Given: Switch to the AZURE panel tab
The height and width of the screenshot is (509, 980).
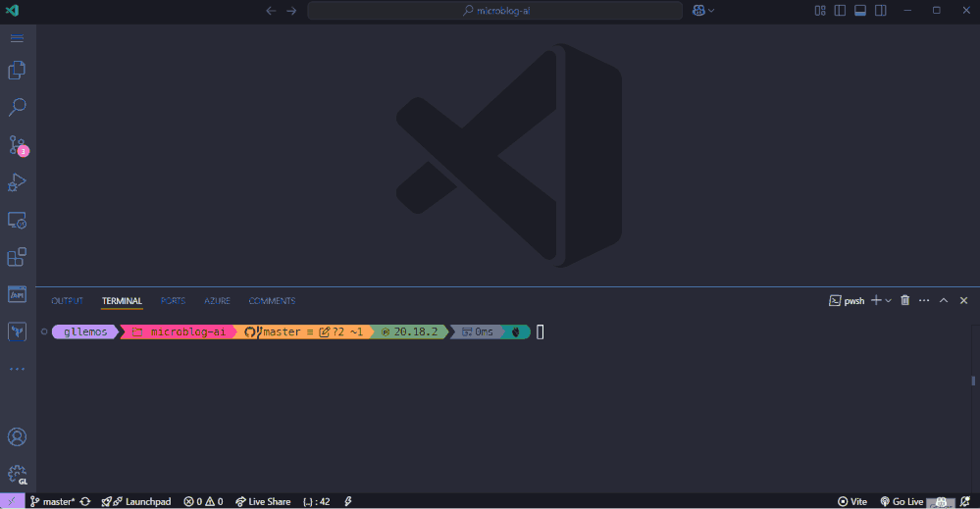Looking at the screenshot, I should [217, 301].
